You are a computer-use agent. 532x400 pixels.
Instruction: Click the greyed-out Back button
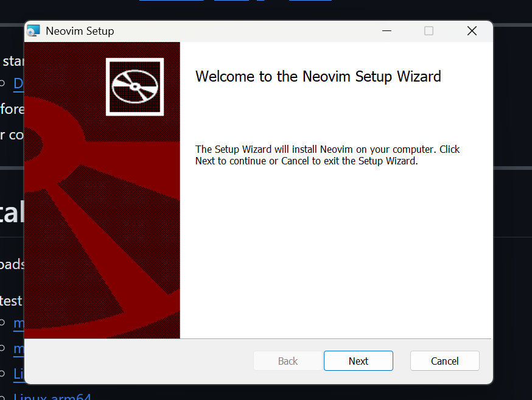click(288, 360)
